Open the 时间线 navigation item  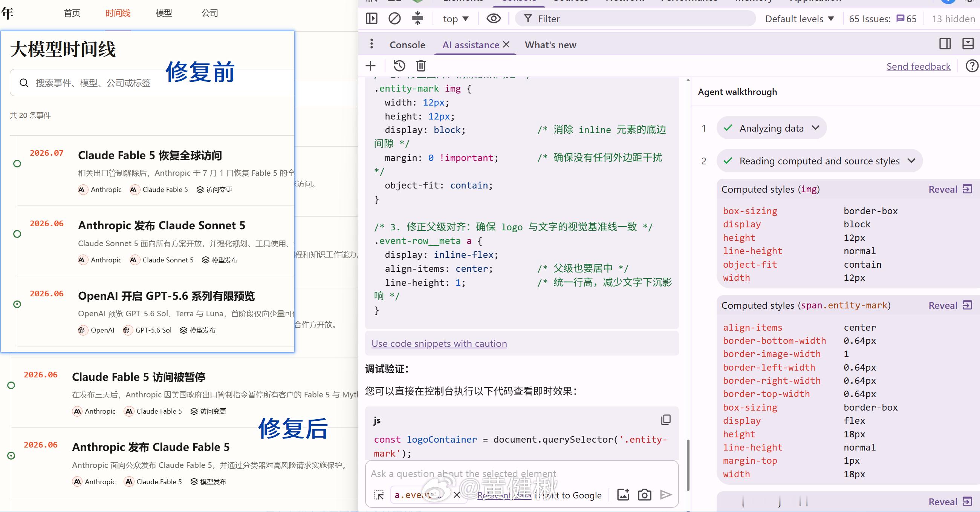pyautogui.click(x=118, y=13)
